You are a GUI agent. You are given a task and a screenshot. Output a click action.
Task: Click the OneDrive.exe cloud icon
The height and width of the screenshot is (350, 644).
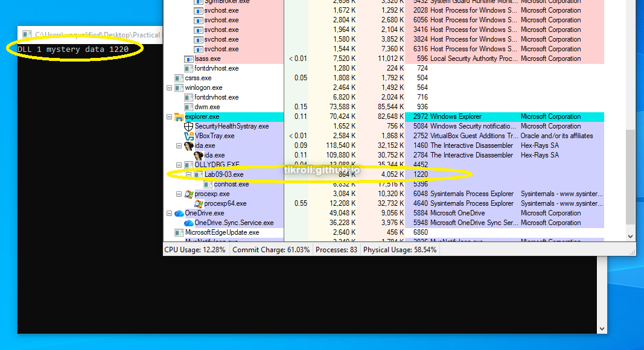[x=179, y=213]
